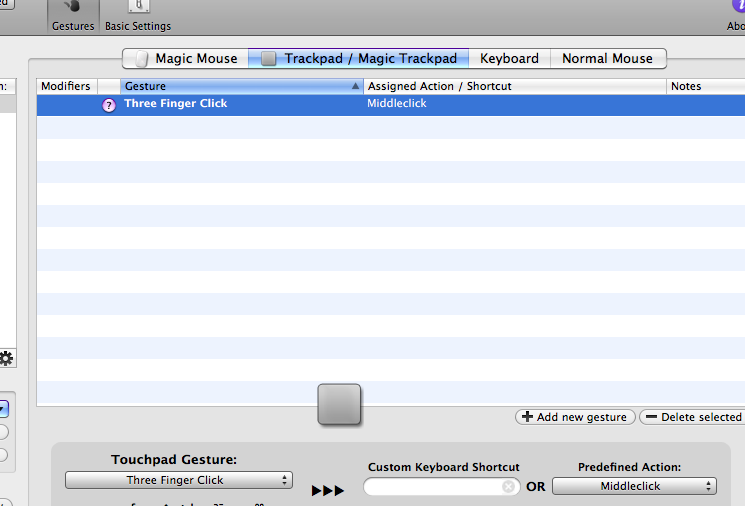Screen dimensions: 745x506
Task: Open the Gestures toolbar section
Action: 73,17
